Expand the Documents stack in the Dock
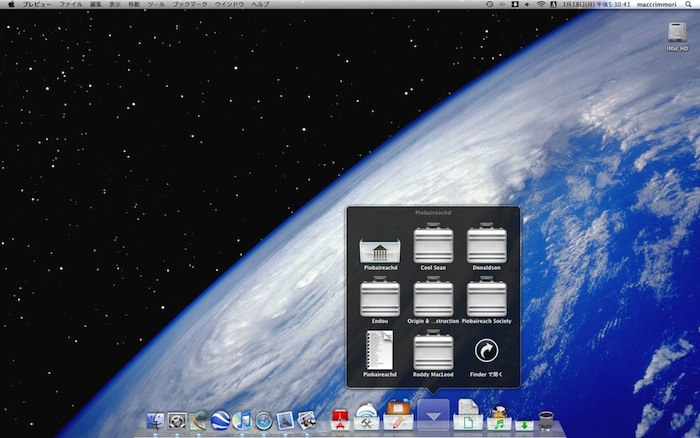Viewport: 700px width, 438px height. tap(467, 416)
